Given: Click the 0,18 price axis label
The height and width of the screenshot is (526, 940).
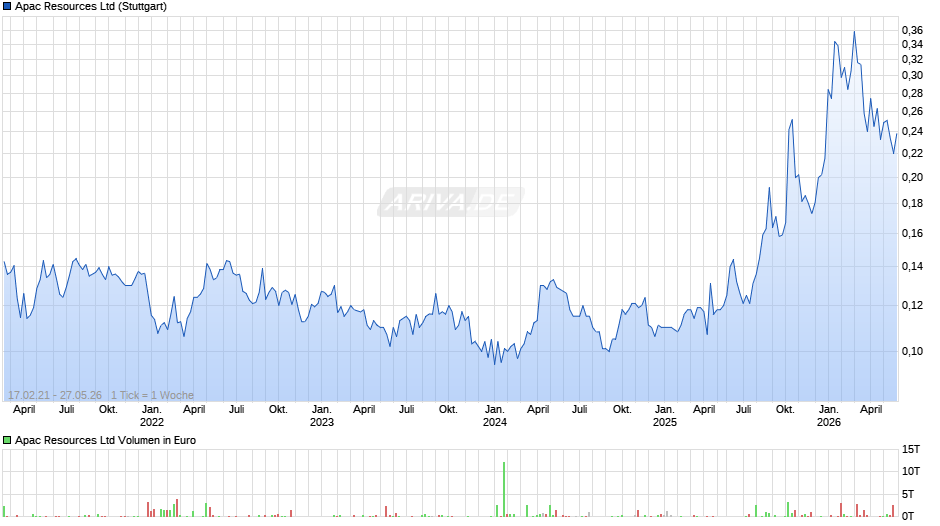Looking at the screenshot, I should point(912,203).
